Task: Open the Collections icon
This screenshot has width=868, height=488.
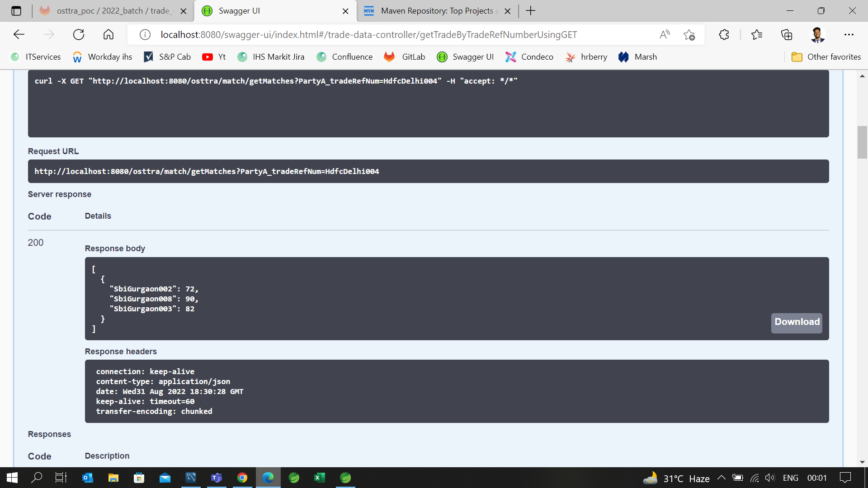Action: [x=787, y=35]
